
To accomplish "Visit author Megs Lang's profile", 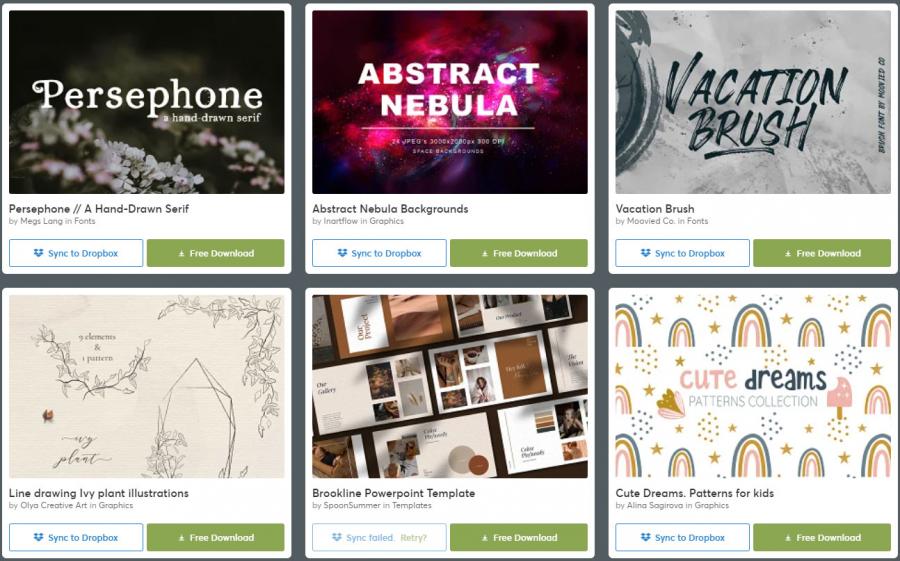I will pos(41,221).
